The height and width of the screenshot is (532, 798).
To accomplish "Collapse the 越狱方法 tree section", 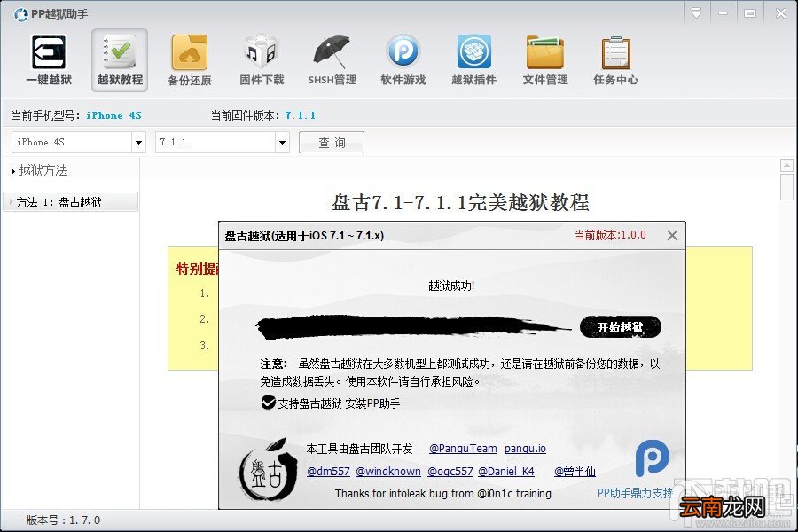I will (12, 171).
